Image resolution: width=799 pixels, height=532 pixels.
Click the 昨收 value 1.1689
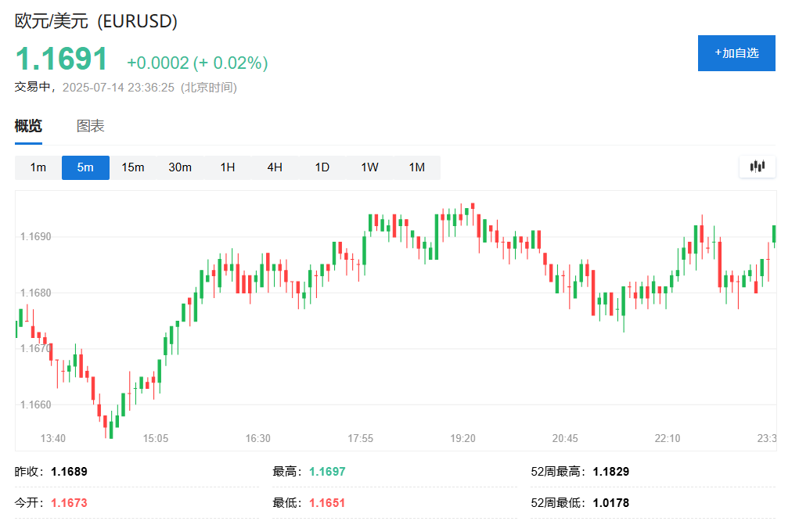tap(69, 472)
